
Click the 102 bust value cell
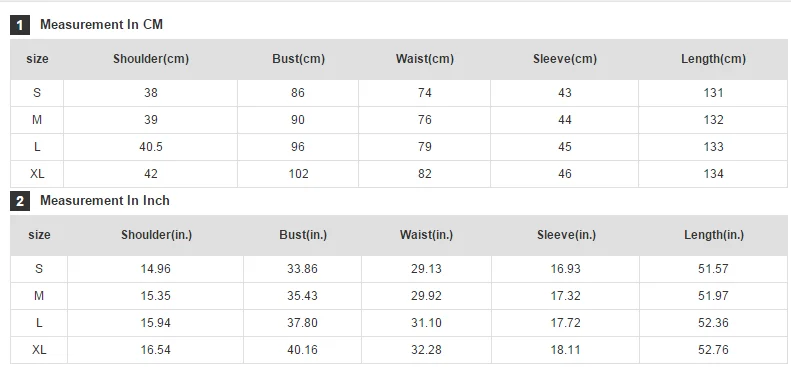tap(298, 174)
